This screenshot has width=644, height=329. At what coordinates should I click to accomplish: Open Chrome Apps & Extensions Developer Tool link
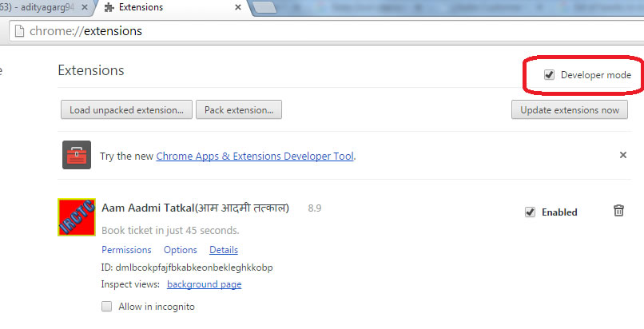(255, 157)
